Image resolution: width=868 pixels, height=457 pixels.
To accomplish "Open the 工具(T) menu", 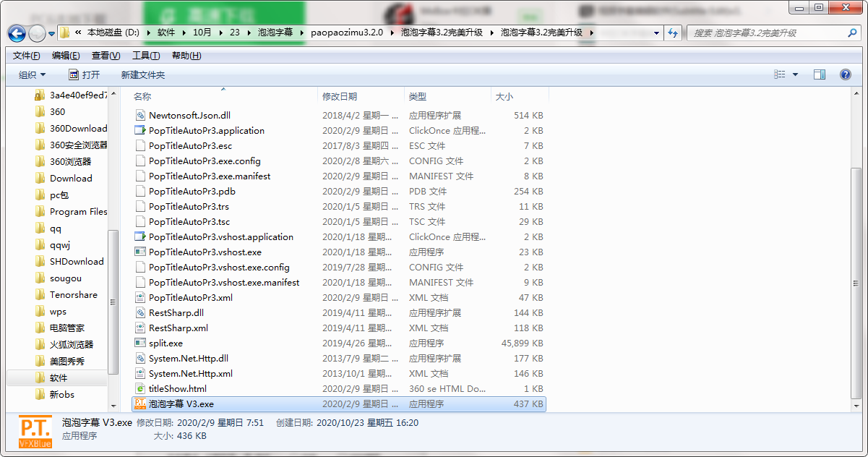I will pos(146,56).
